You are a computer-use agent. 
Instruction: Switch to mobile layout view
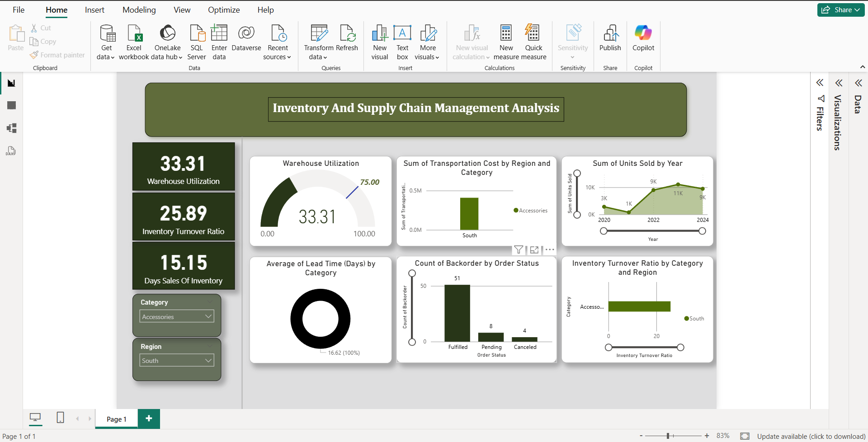tap(60, 418)
